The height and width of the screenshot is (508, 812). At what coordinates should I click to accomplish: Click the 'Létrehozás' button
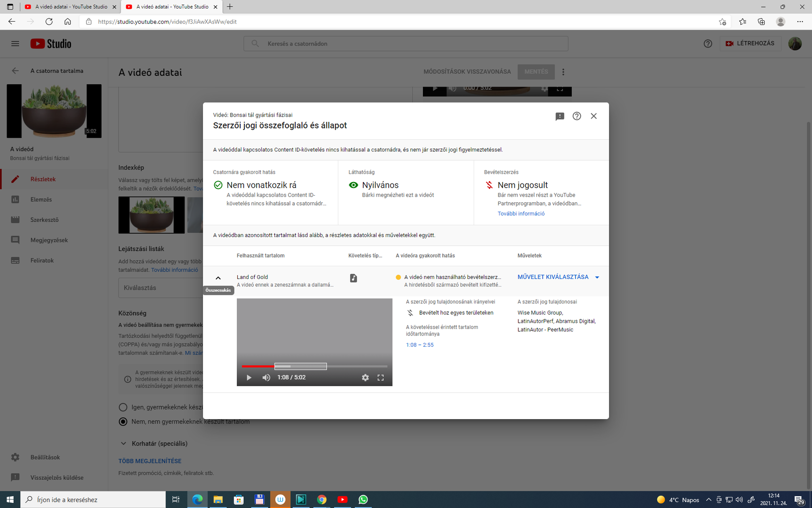(750, 43)
